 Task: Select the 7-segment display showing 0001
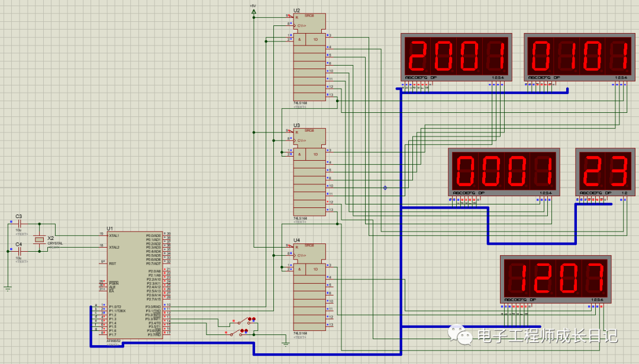point(504,172)
